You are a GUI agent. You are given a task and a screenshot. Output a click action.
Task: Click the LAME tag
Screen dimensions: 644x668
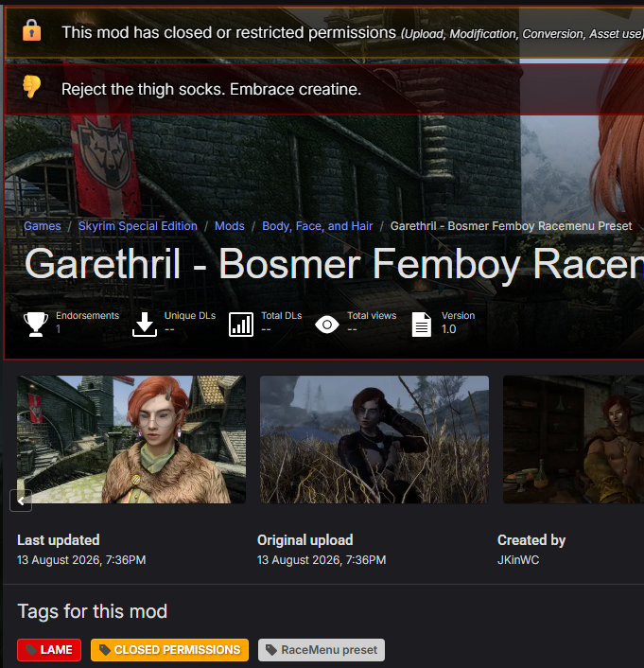pos(49,650)
